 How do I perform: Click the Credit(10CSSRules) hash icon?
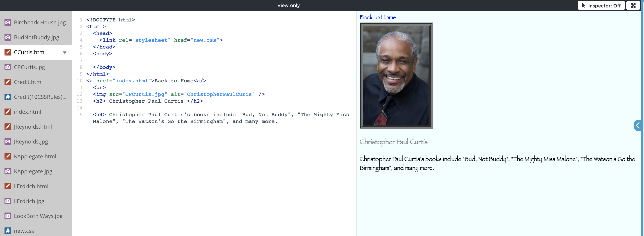pos(8,97)
